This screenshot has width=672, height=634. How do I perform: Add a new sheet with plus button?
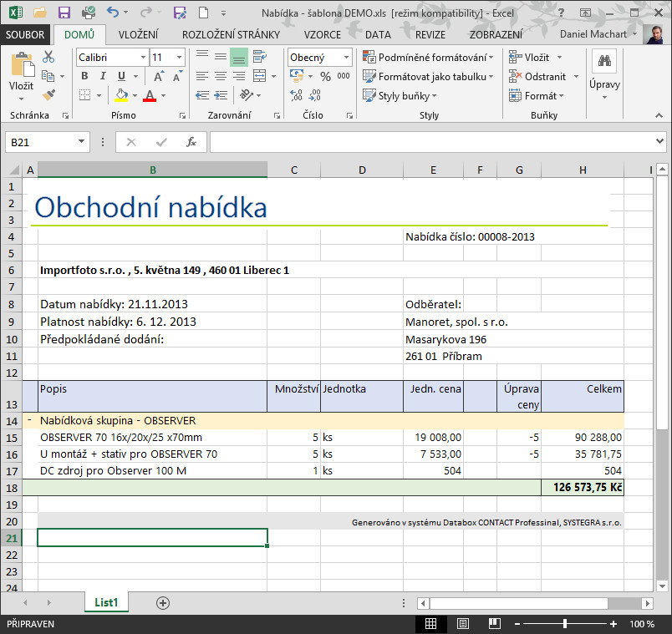click(163, 603)
